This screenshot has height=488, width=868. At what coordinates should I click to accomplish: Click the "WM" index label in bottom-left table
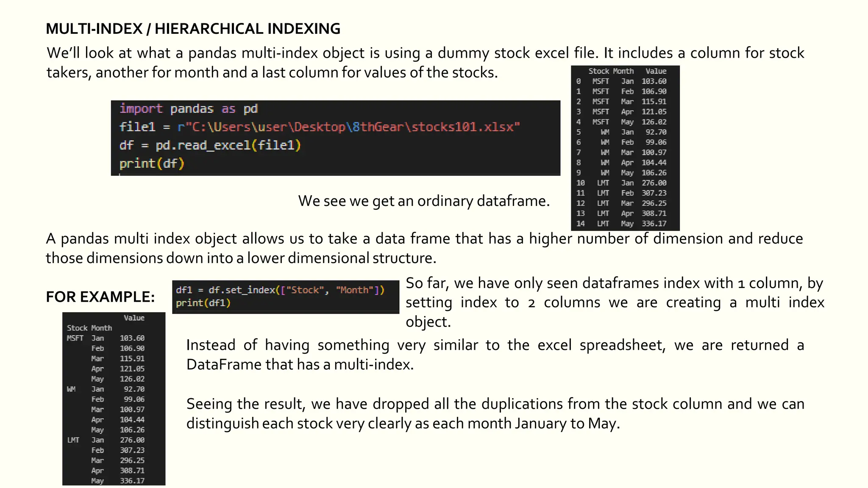tap(71, 389)
